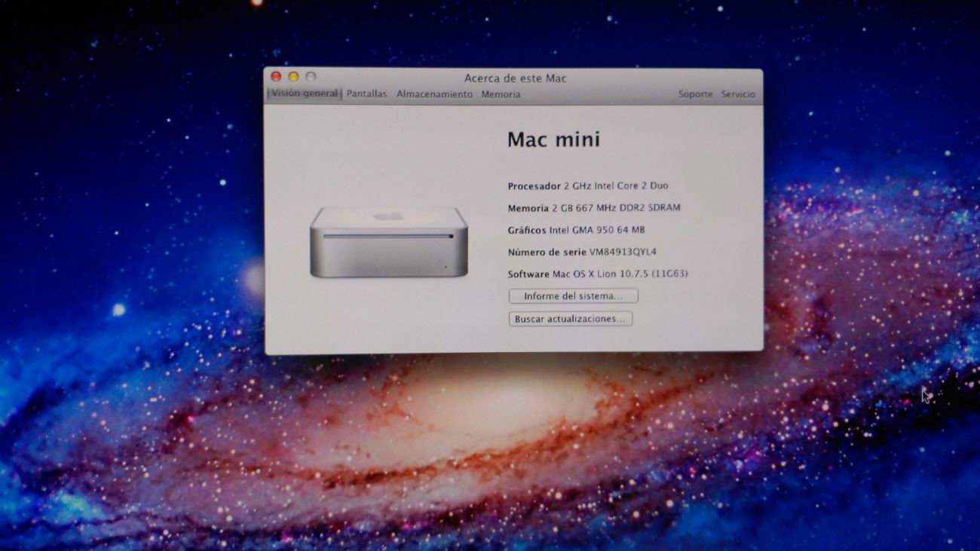Viewport: 980px width, 551px height.
Task: Select Memoria 2 GB 667 MHz DDR2 SDRAM text
Action: coord(594,208)
